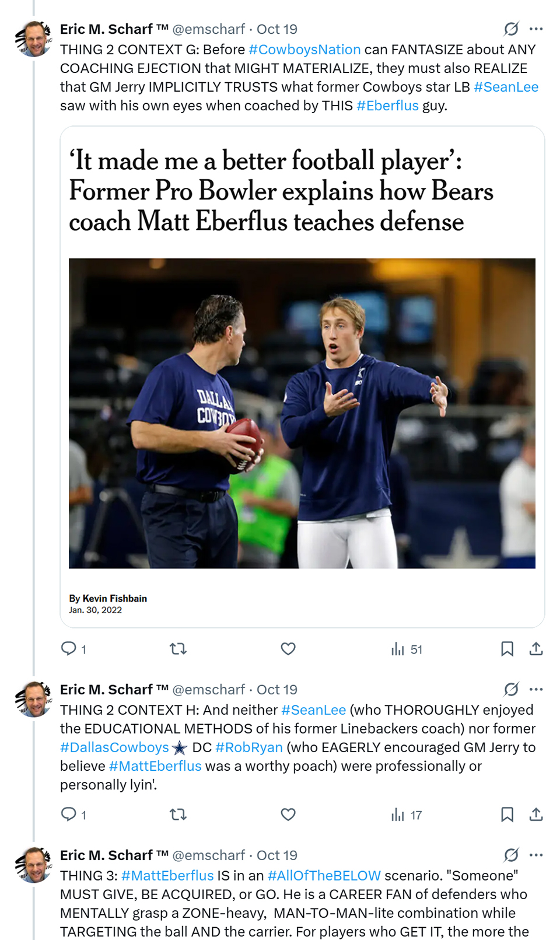This screenshot has height=940, width=560.
Task: Expand more options on THING 3 tweet
Action: 536,855
